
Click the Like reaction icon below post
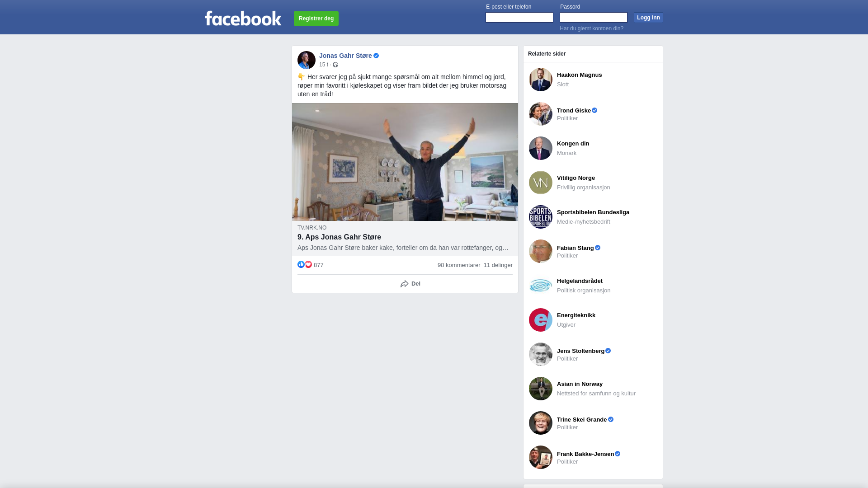tap(301, 264)
